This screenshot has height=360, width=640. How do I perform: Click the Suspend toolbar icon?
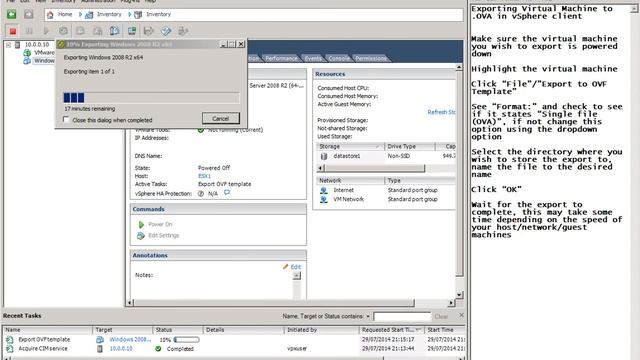[29, 31]
